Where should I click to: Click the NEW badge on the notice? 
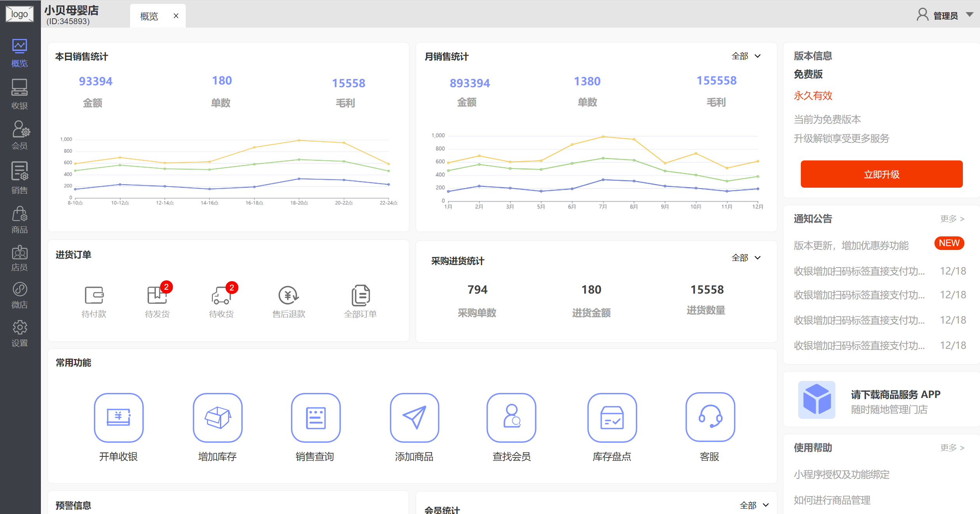(949, 243)
